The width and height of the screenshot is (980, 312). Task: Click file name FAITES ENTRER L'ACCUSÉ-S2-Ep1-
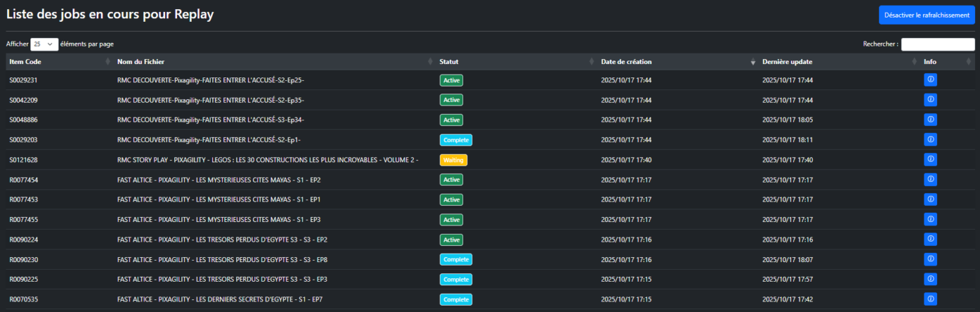coord(209,139)
